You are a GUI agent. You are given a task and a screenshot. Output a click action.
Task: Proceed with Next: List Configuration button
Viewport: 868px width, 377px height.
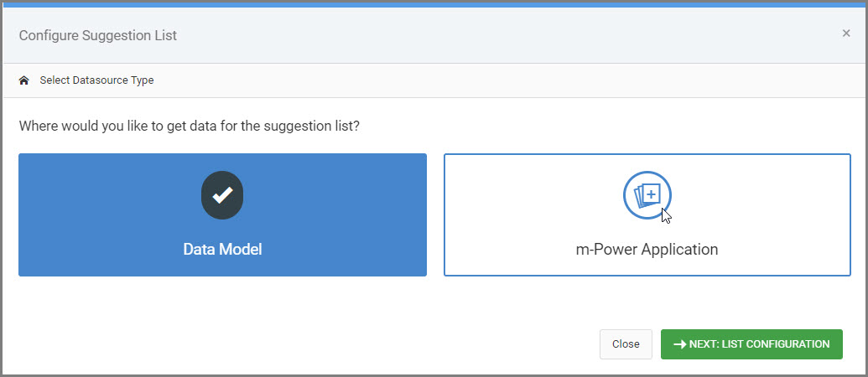coord(751,344)
